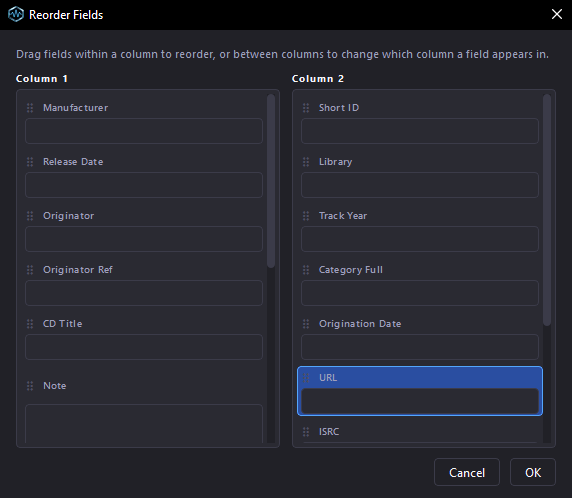
Task: Click the highlighted URL input box
Action: pos(420,401)
